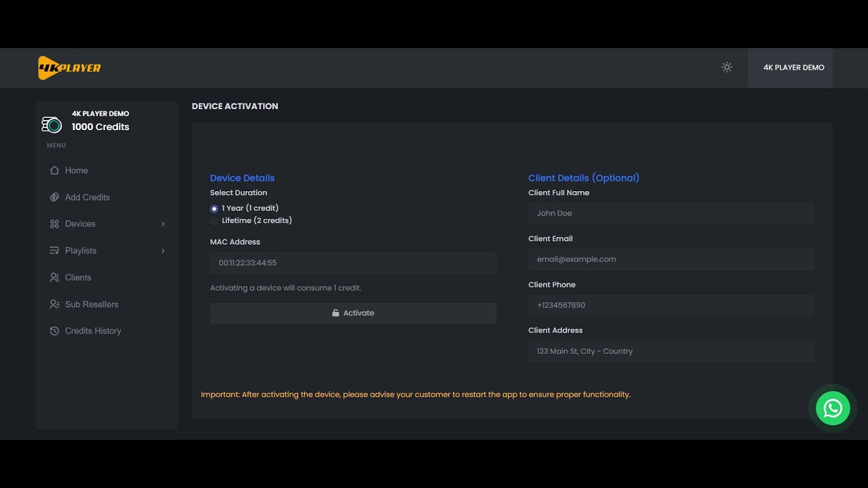
Task: Open the Playlists menu item
Action: (x=107, y=251)
